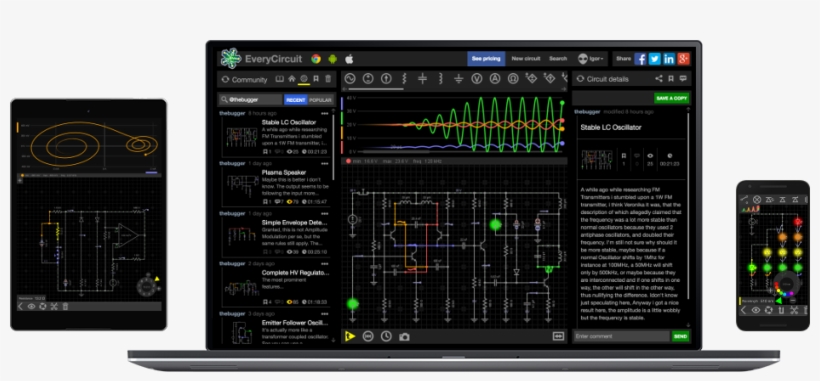This screenshot has height=381, width=820.
Task: Open the Chrome app link icon
Action: click(316, 59)
